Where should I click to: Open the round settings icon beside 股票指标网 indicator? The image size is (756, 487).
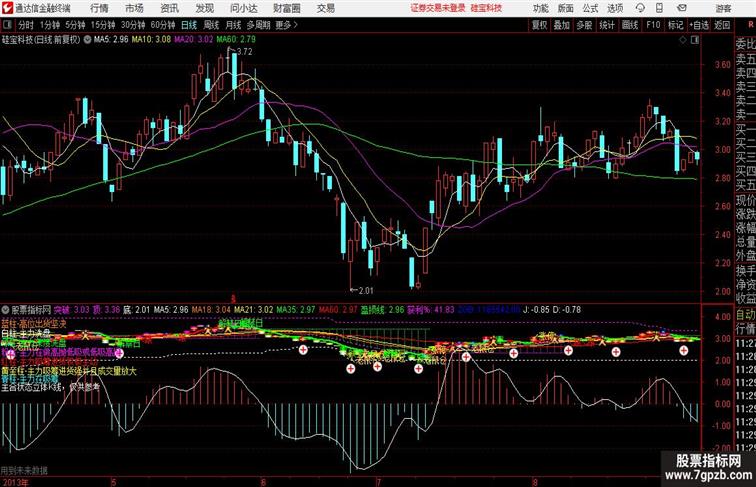coord(5,310)
